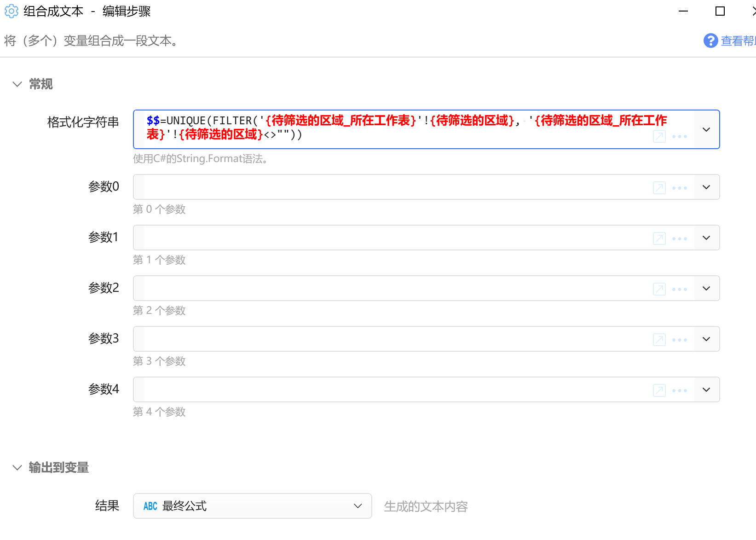Click the three-dots icon in 参数3 field
The height and width of the screenshot is (540, 756).
(679, 340)
